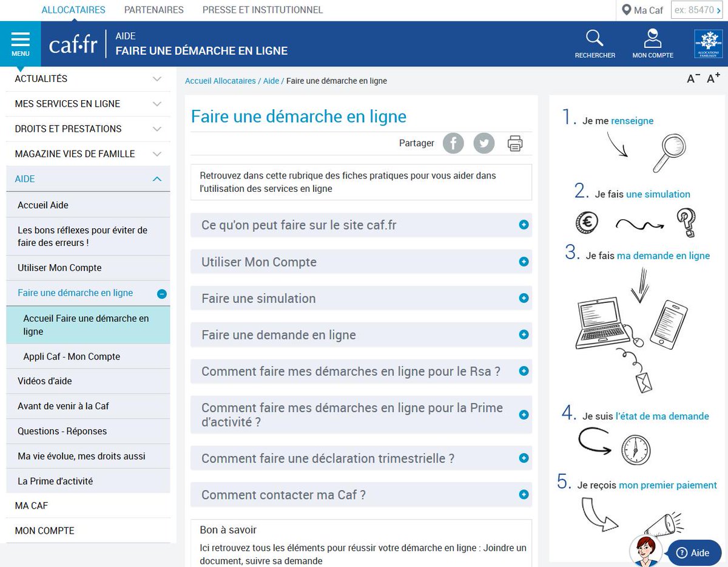Select 'Accueil Faire une démarche en ligne'

pyautogui.click(x=88, y=325)
